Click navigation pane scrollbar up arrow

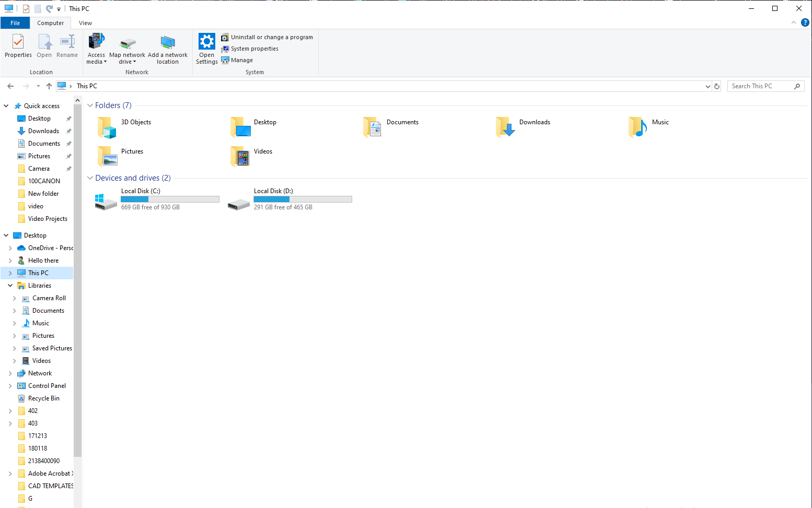click(x=77, y=100)
